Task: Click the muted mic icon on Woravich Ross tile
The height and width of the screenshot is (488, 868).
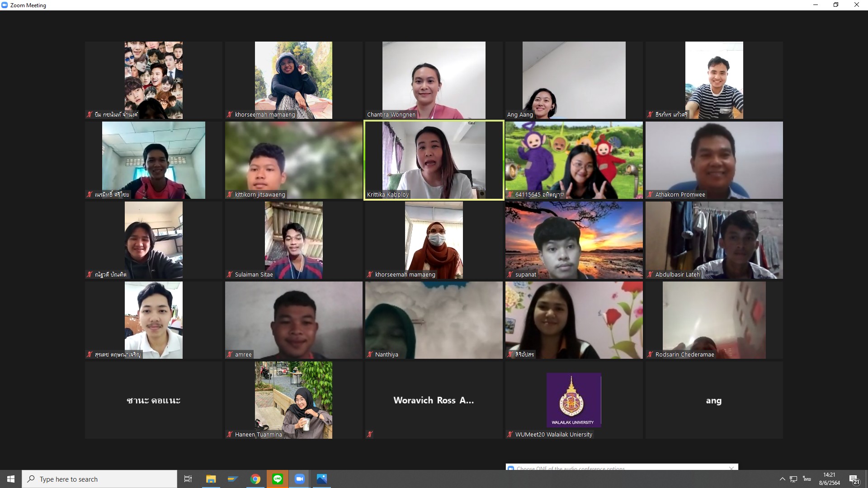Action: (x=370, y=434)
